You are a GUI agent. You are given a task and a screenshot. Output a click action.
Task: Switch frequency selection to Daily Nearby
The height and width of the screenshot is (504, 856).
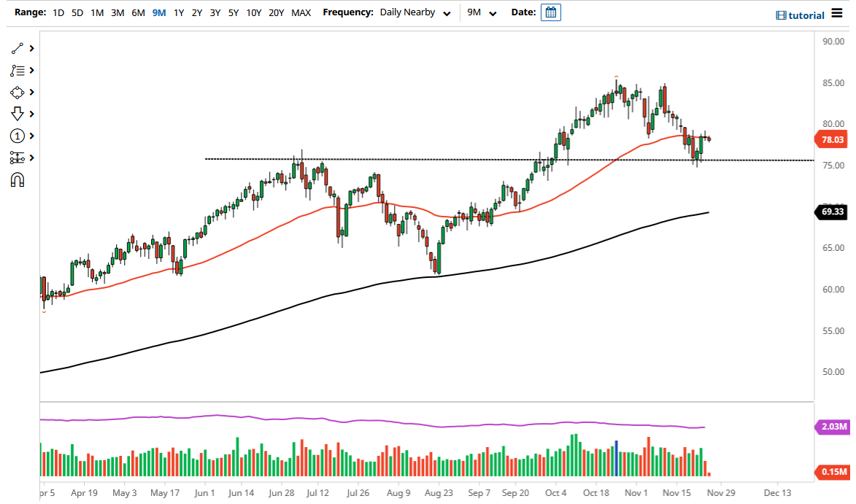407,12
